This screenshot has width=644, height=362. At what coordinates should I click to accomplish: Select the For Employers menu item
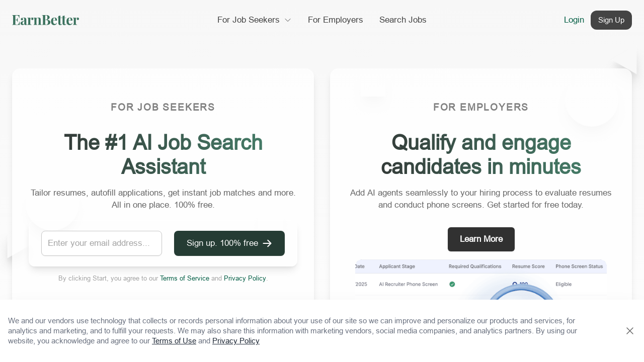pos(335,20)
